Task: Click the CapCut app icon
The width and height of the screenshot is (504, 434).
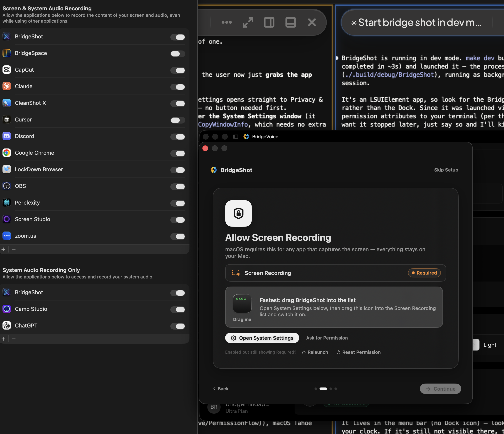Action: (x=7, y=70)
